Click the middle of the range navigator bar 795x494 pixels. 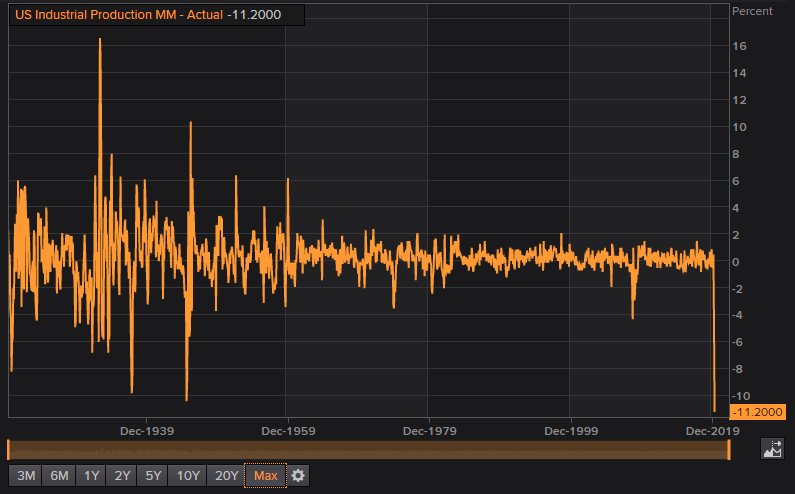[368, 450]
